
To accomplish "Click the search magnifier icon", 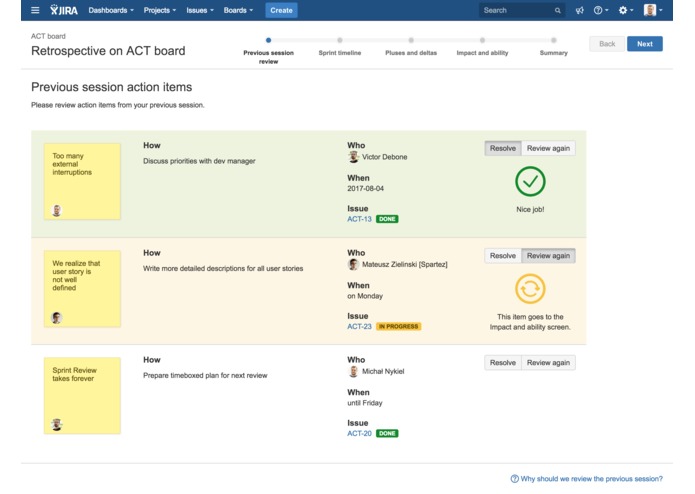I will tap(558, 11).
